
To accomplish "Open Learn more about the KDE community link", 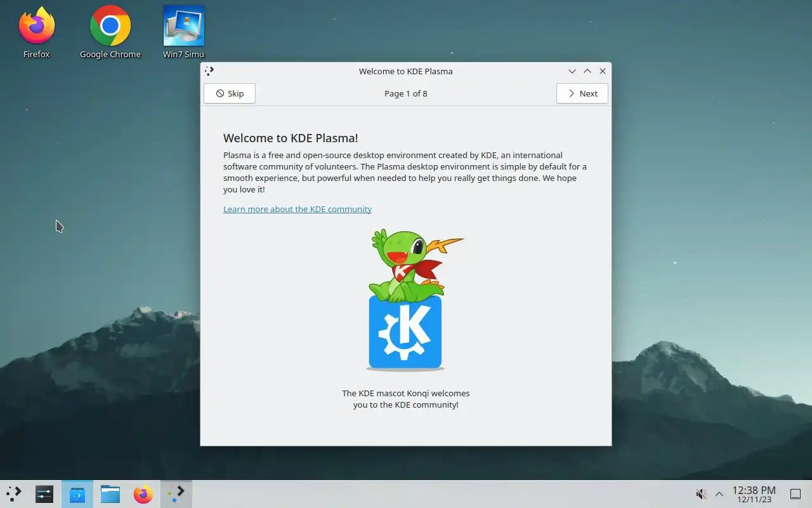I will [x=298, y=209].
